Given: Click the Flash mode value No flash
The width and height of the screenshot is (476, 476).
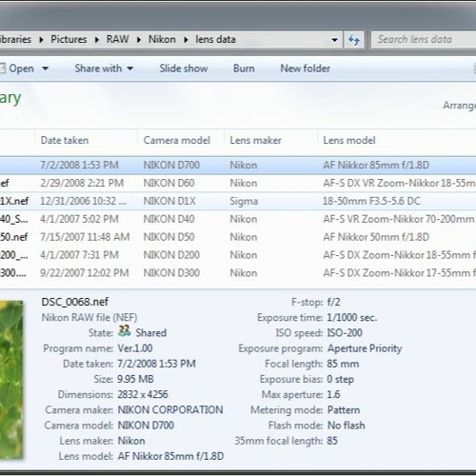Looking at the screenshot, I should [x=347, y=426].
